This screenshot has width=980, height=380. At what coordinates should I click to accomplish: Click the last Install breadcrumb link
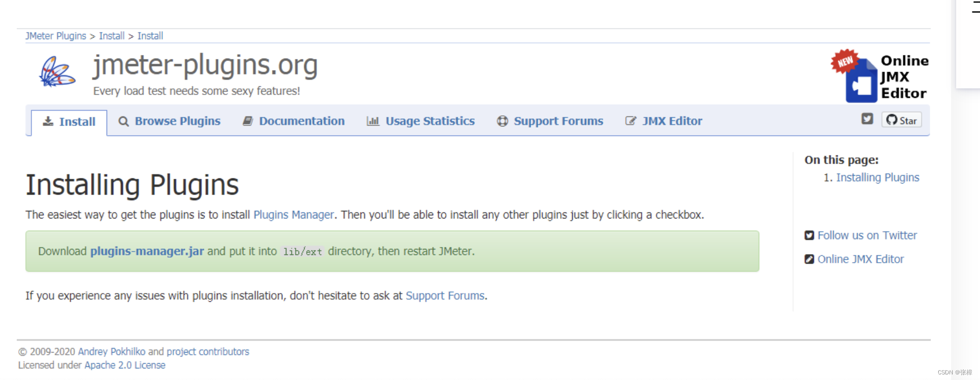(x=150, y=36)
